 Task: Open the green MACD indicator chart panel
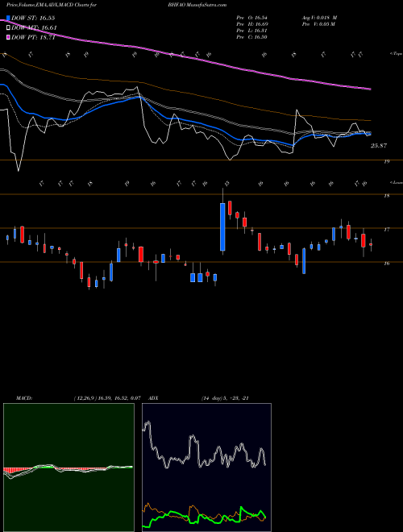pos(69,468)
